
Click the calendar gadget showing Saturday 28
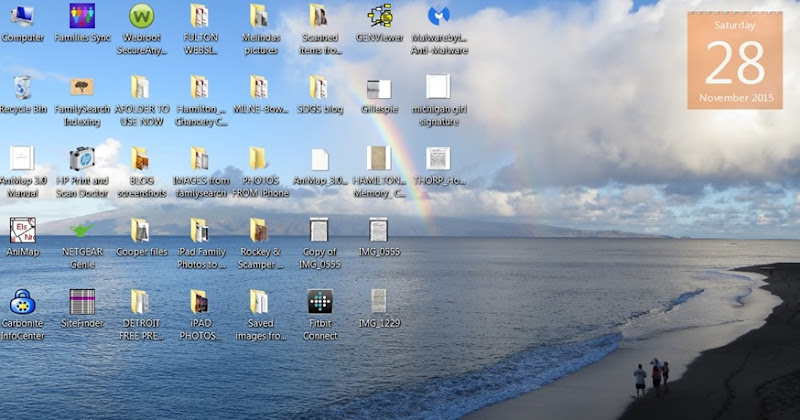[735, 61]
